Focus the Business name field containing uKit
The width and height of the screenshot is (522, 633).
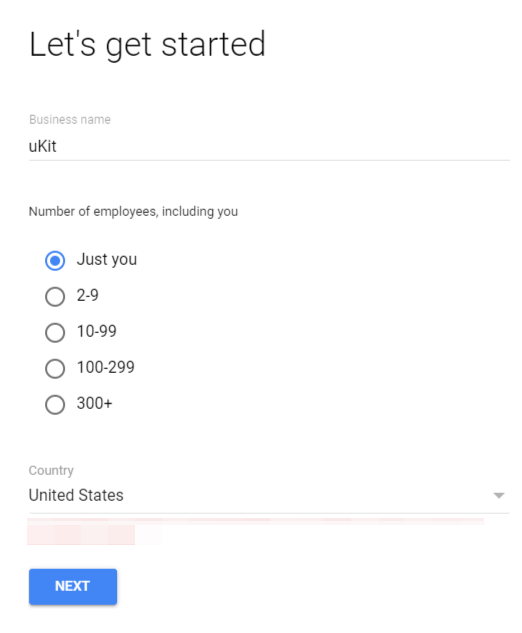pyautogui.click(x=269, y=146)
